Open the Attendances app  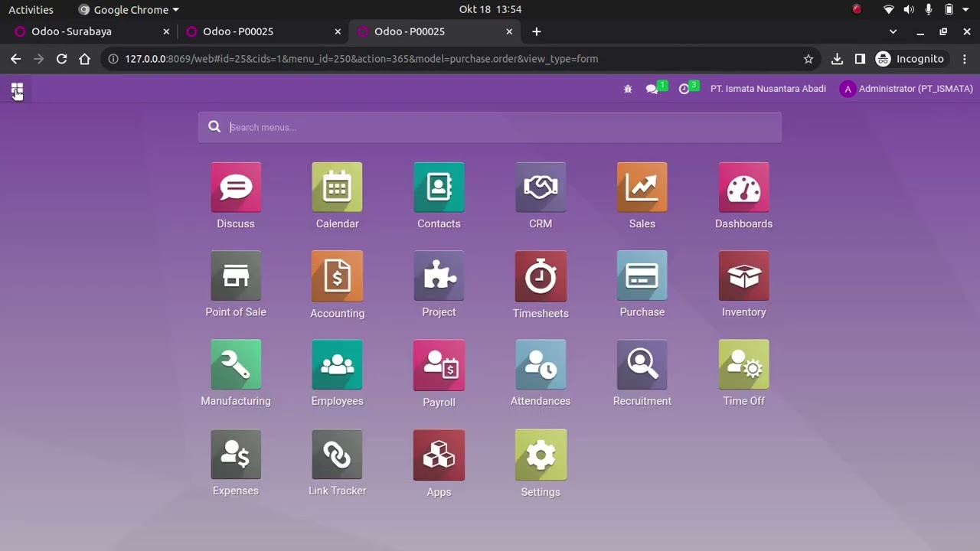coord(541,373)
